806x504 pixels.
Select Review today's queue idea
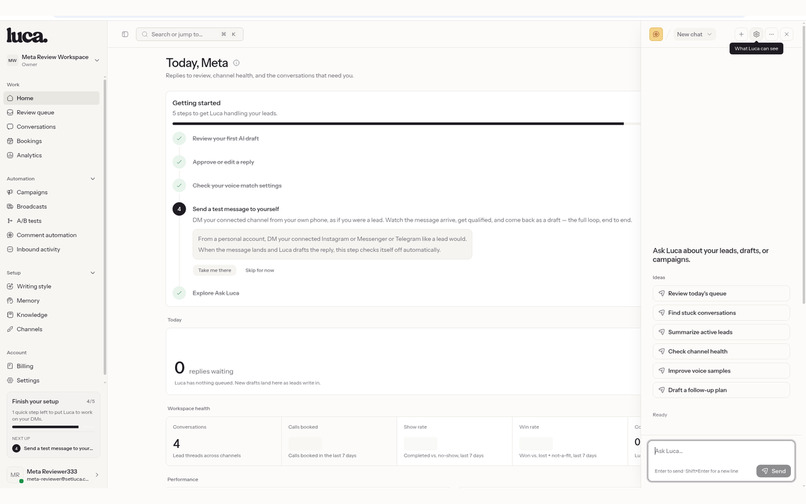tap(721, 294)
